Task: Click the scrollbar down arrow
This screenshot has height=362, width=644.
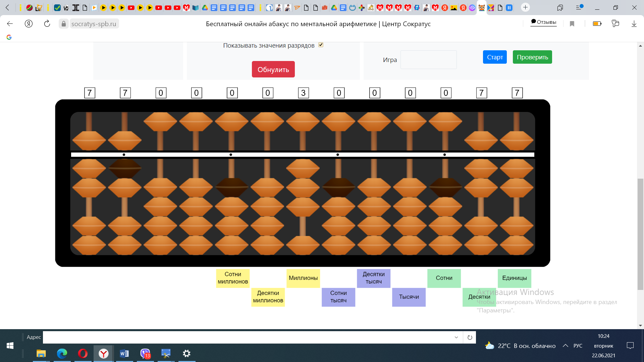Action: pyautogui.click(x=640, y=325)
